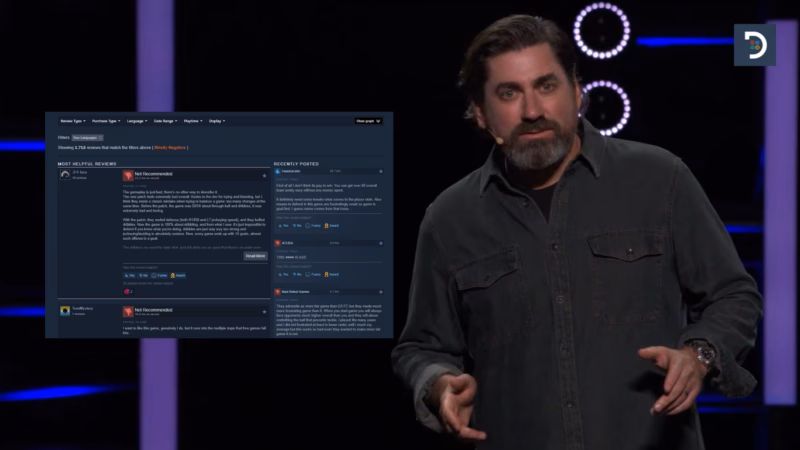Click thumbs-down icon on the 'THIS **** IS ASS' review
This screenshot has height=450, width=800.
click(278, 243)
